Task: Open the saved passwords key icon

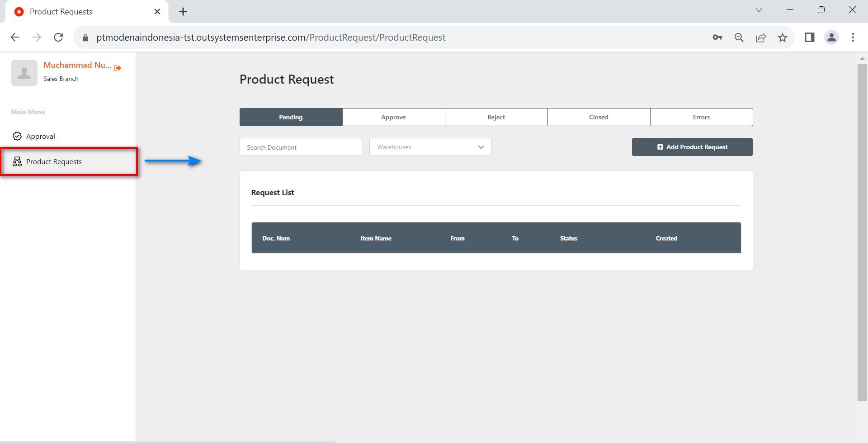Action: [717, 38]
